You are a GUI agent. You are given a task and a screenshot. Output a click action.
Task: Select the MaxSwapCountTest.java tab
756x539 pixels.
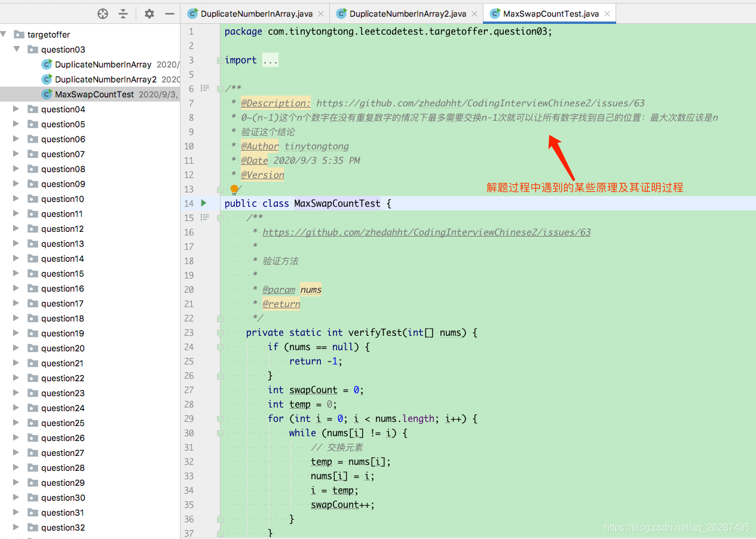550,14
